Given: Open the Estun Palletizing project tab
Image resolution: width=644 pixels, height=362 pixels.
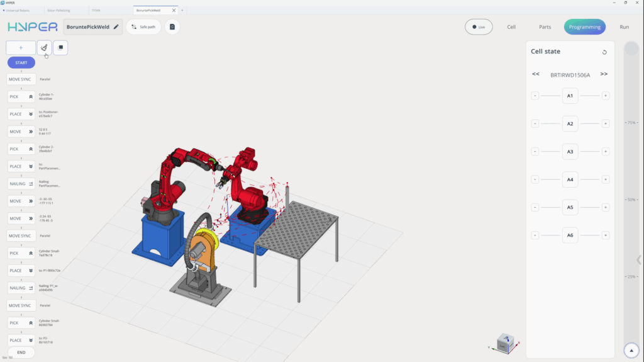Looking at the screenshot, I should click(58, 10).
